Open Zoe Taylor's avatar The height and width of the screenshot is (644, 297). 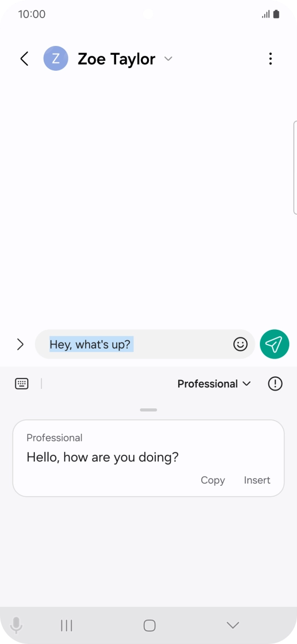point(56,58)
